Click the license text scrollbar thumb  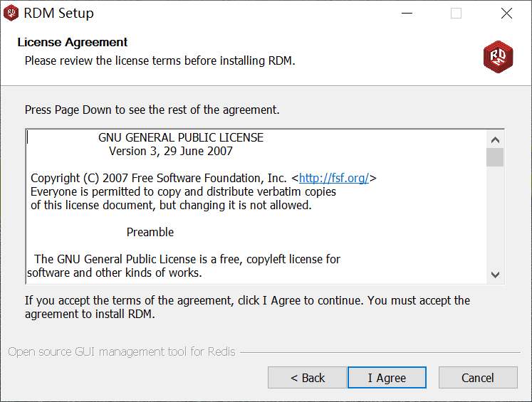point(495,157)
